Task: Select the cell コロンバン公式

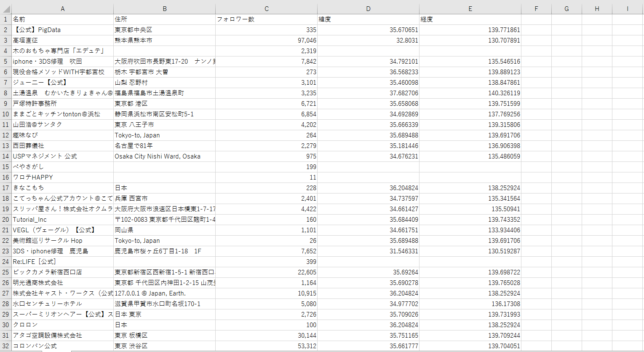Action: [63, 346]
